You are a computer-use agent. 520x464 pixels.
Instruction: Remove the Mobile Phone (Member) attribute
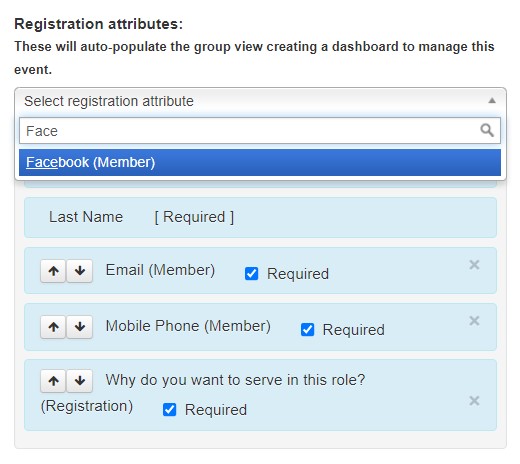474,321
